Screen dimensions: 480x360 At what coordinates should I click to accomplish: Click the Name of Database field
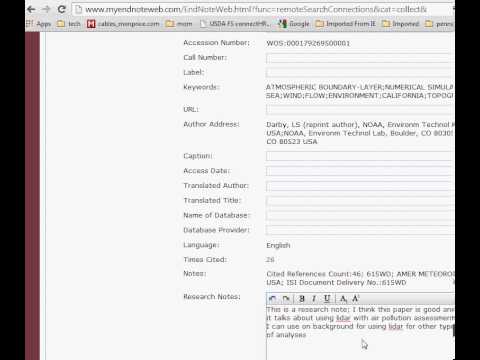[360, 215]
